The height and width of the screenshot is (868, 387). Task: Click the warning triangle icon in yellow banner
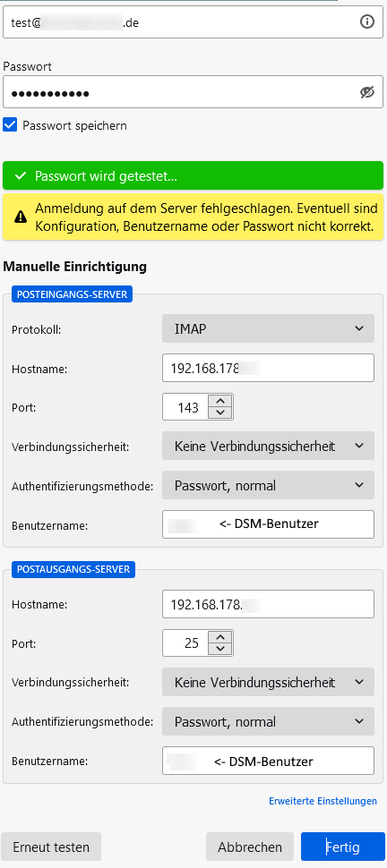(x=21, y=217)
